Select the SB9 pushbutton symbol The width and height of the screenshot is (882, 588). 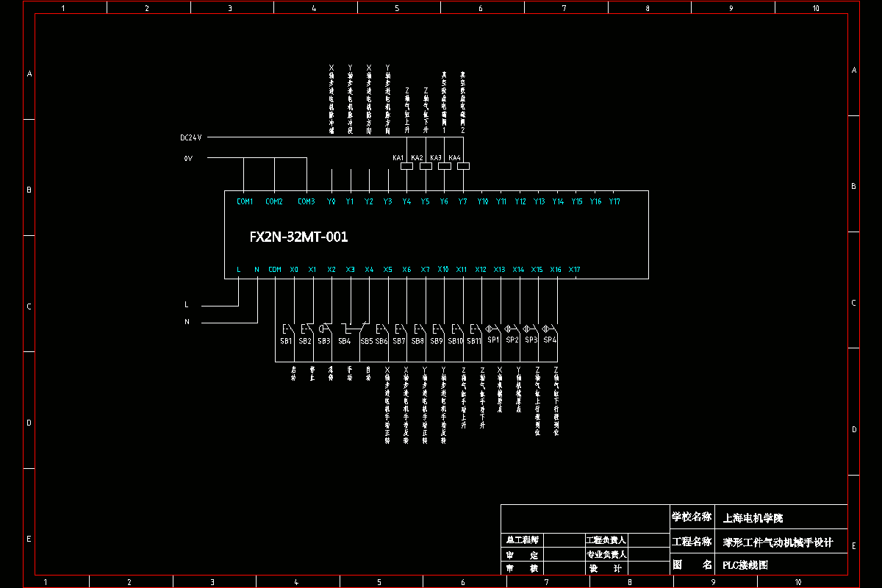coord(438,329)
